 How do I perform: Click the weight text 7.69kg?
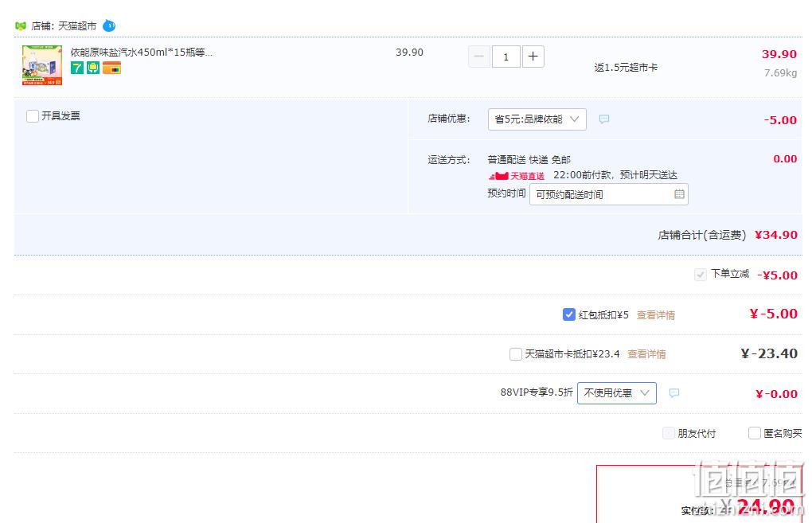[780, 73]
